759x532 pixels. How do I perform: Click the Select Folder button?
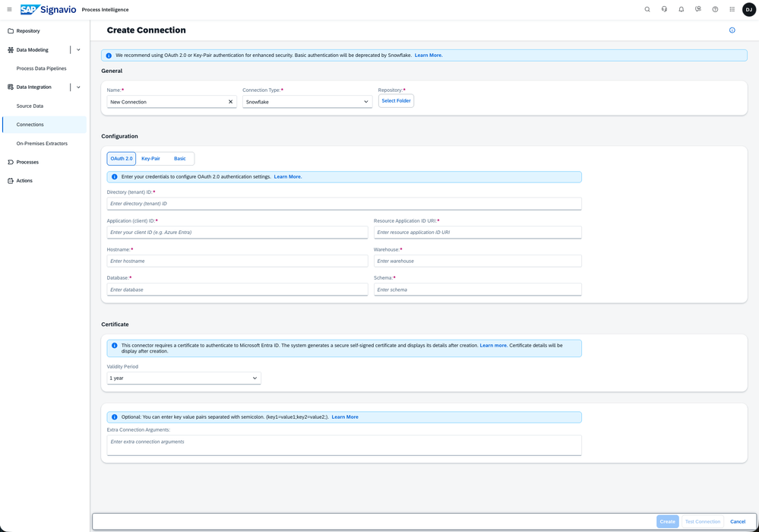396,100
